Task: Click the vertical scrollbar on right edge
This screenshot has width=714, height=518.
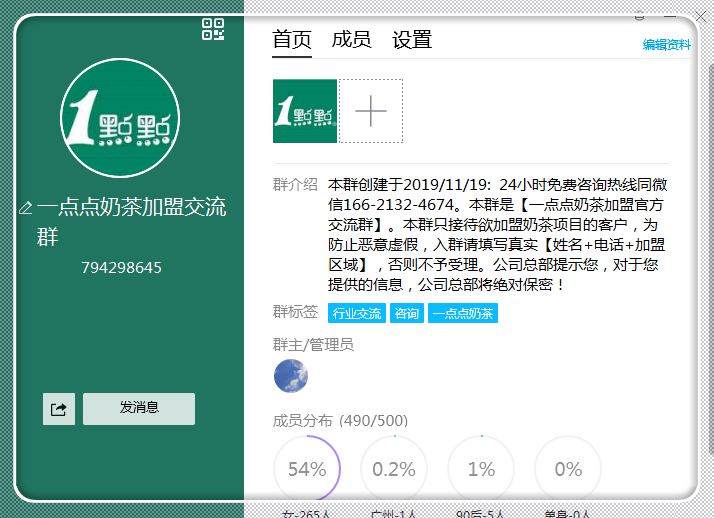Action: (x=711, y=255)
